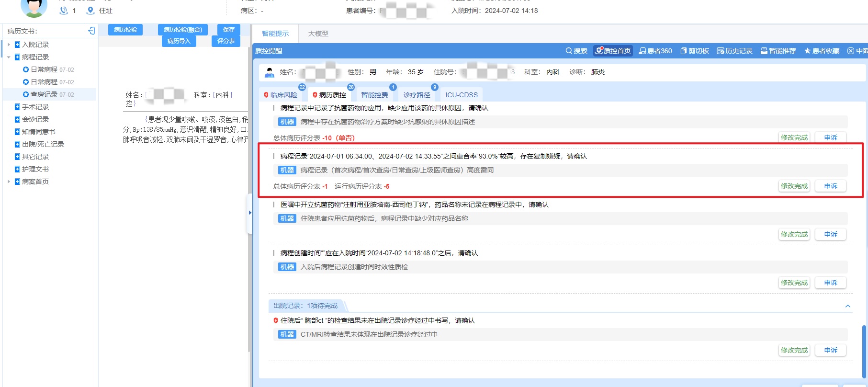This screenshot has height=387, width=868.
Task: Click the 患者收藏 star icon
Action: coord(807,51)
